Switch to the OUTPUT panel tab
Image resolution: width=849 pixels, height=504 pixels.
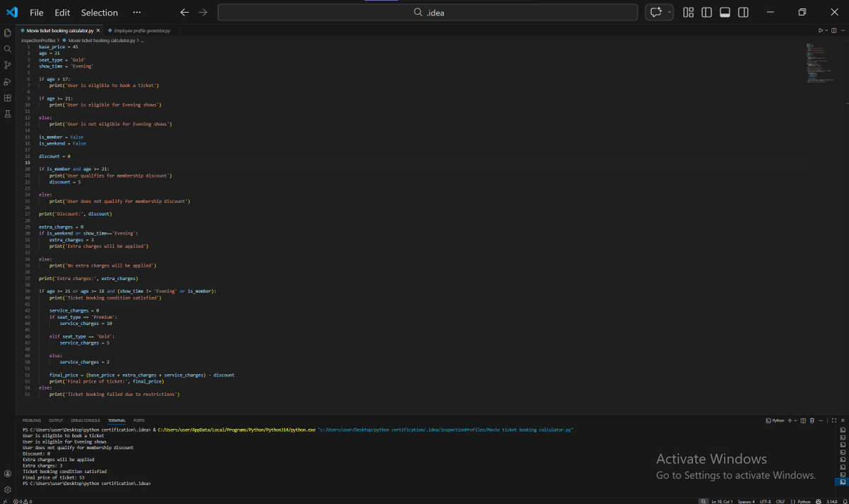point(56,421)
